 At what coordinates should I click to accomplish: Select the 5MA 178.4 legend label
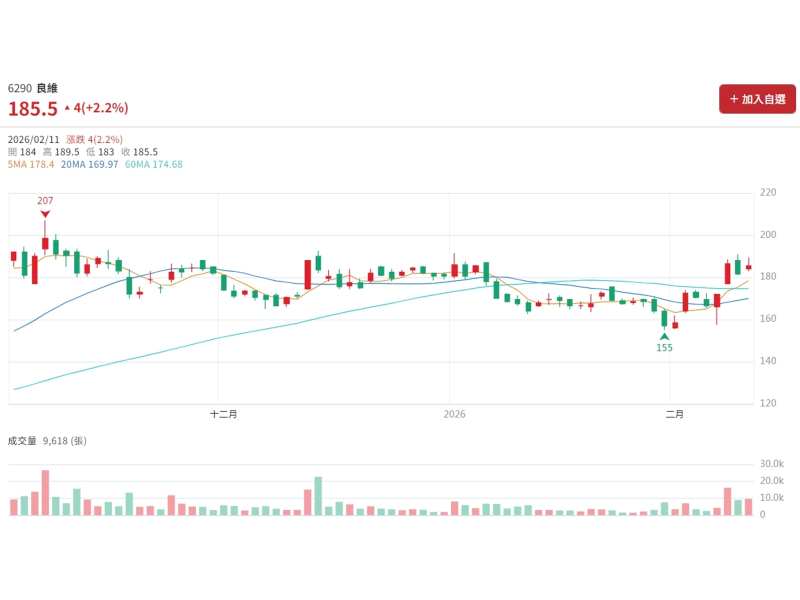(31, 164)
